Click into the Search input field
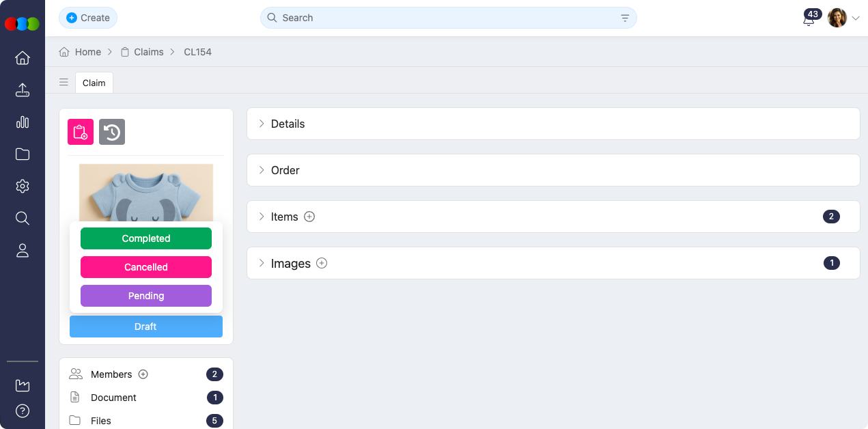Viewport: 868px width, 429px height. point(444,18)
